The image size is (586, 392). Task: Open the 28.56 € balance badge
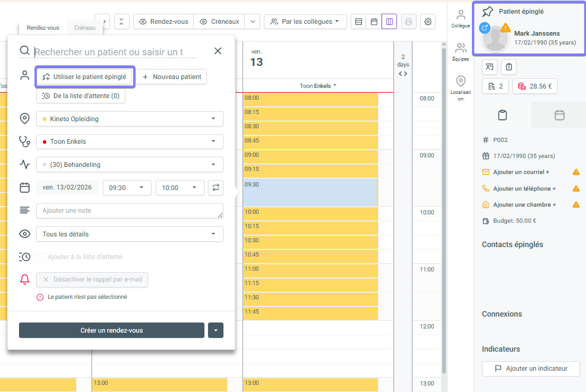[x=534, y=86]
